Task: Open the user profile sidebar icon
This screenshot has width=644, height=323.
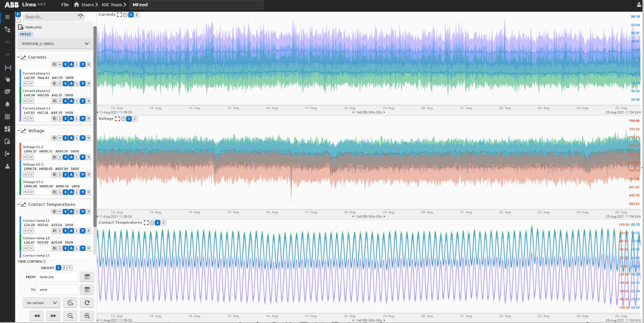Action: (7, 166)
